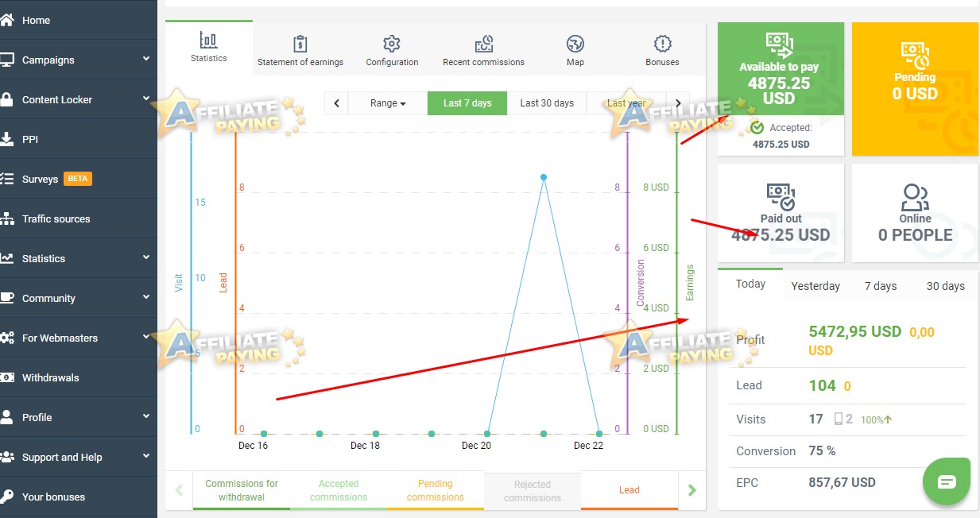Expand the Campaigns sidebar menu
Image resolution: width=980 pixels, height=518 pixels.
[79, 60]
